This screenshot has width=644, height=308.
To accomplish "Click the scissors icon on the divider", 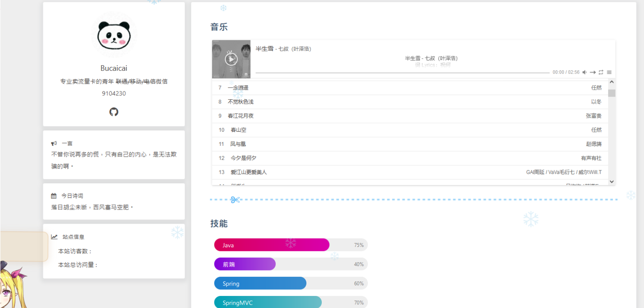I will click(x=235, y=200).
